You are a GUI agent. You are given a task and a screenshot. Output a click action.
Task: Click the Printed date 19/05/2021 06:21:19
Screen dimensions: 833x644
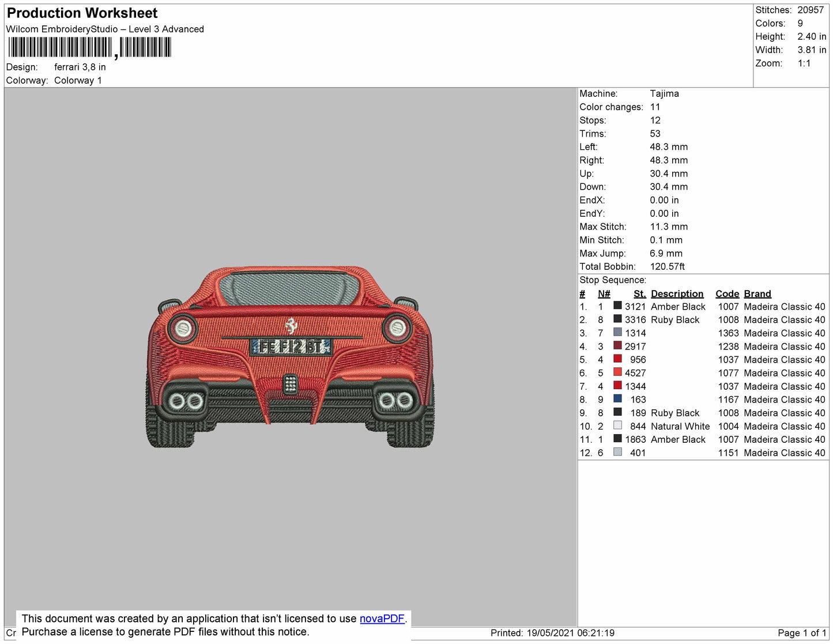pos(570,633)
